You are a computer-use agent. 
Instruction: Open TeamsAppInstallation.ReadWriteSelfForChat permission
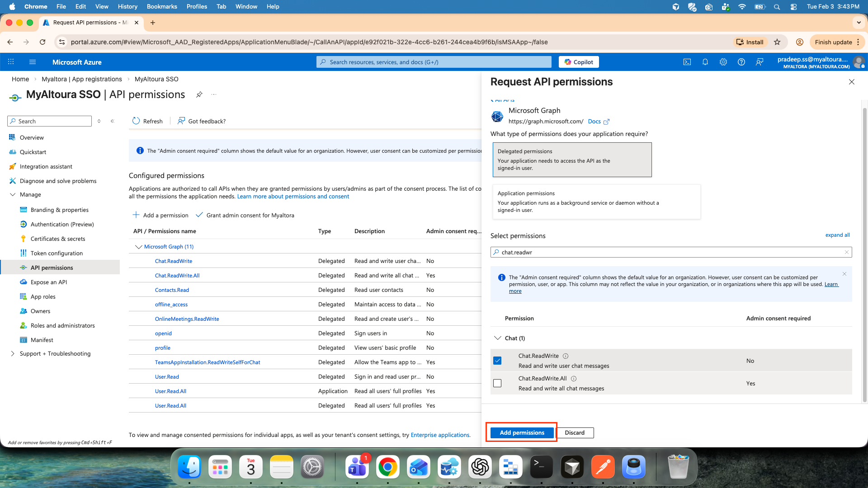click(208, 362)
